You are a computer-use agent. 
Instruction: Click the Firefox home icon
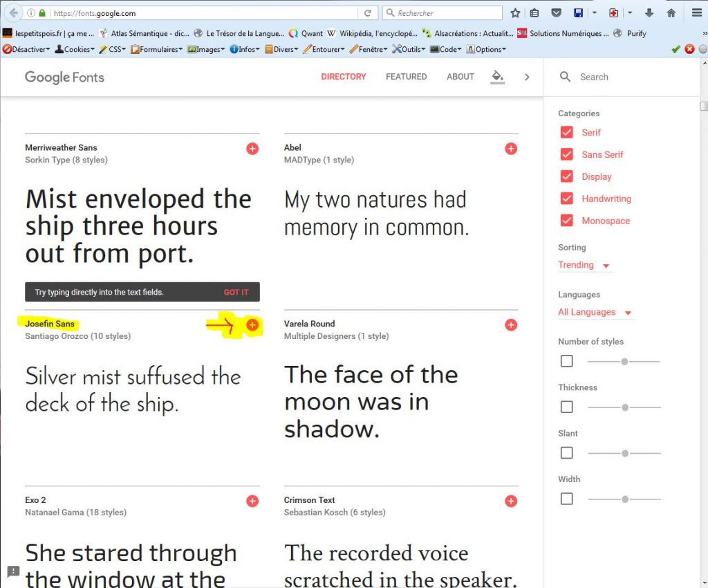click(x=671, y=13)
